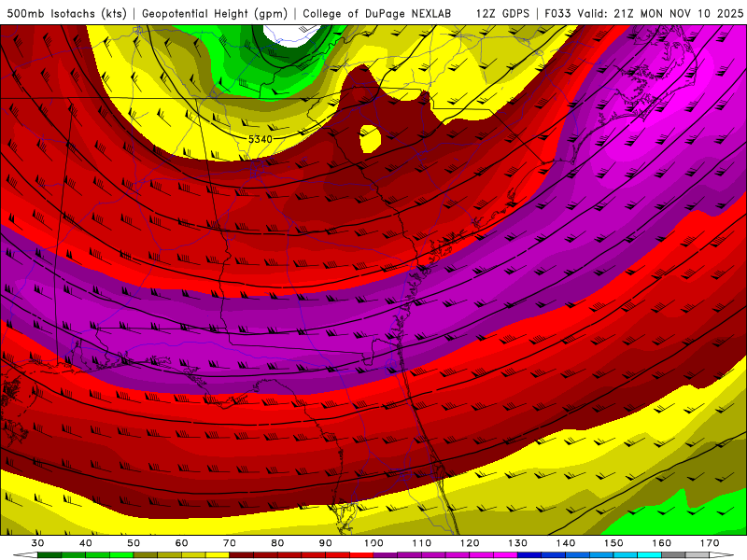Click the 100 value on the color scale

tap(373, 543)
